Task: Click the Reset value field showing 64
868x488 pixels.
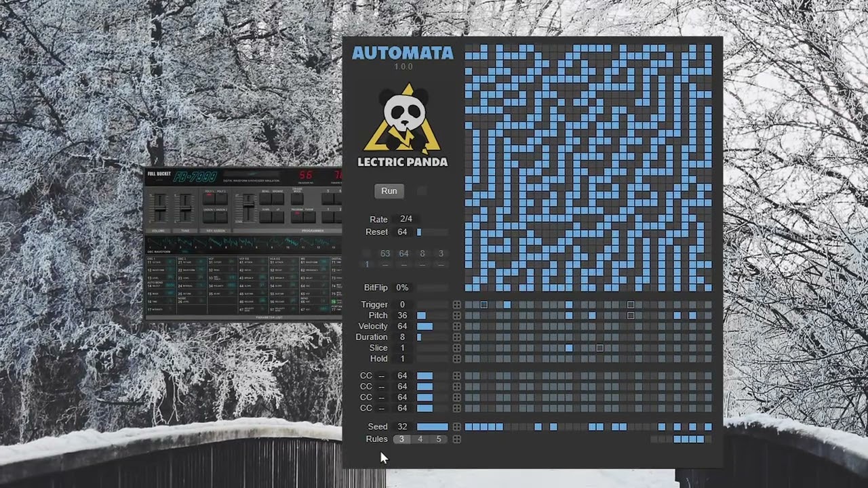Action: 402,232
